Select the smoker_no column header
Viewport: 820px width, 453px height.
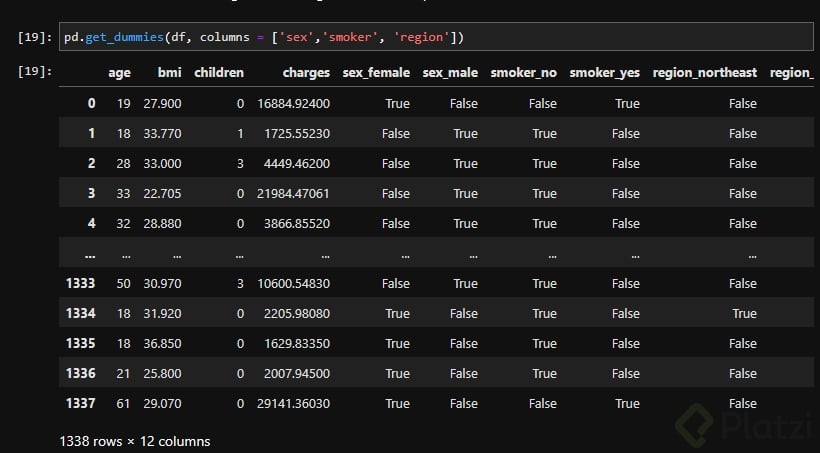[524, 73]
